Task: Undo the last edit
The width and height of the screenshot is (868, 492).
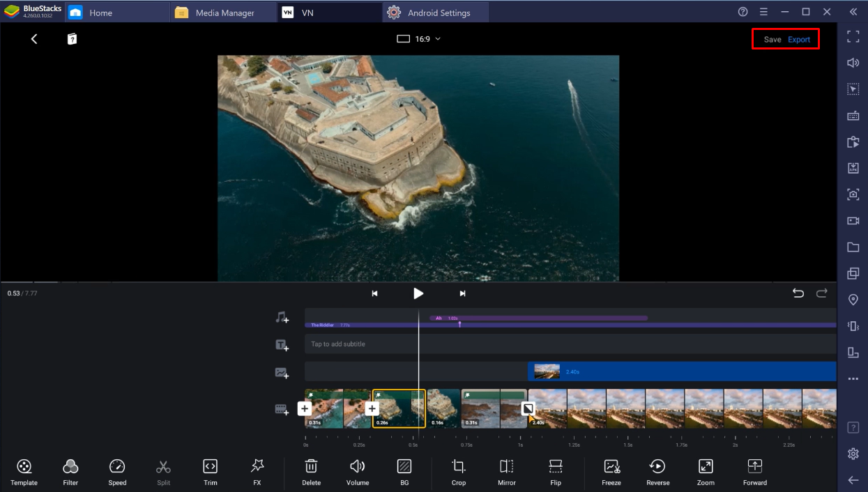Action: [798, 293]
